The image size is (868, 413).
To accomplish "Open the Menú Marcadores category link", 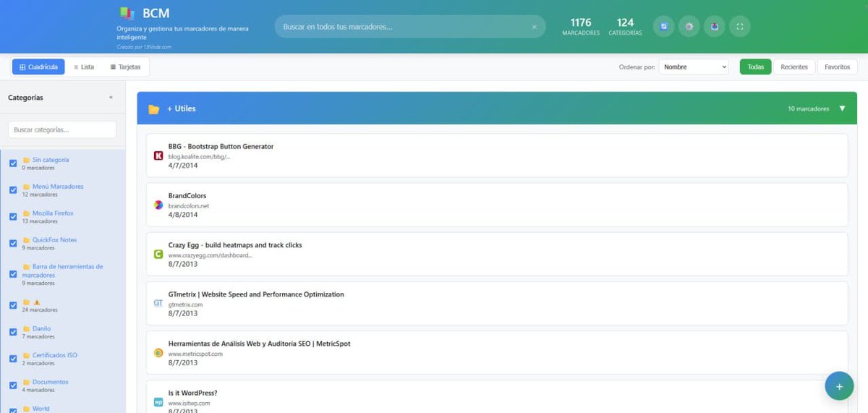I will [58, 187].
